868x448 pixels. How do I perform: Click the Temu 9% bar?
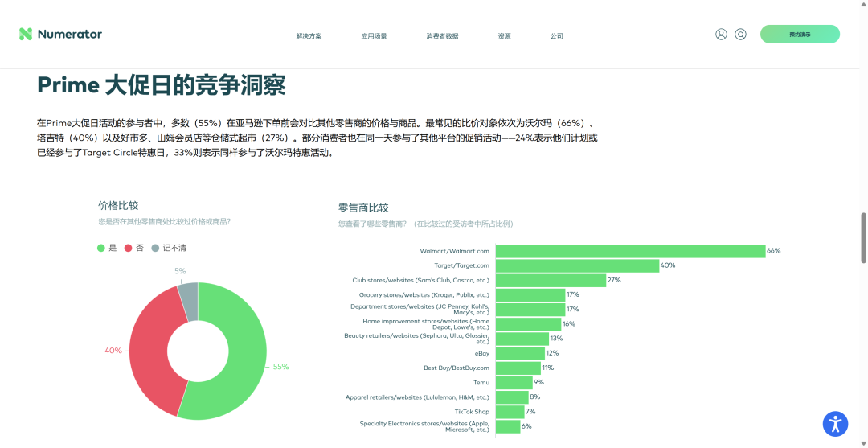(x=514, y=382)
